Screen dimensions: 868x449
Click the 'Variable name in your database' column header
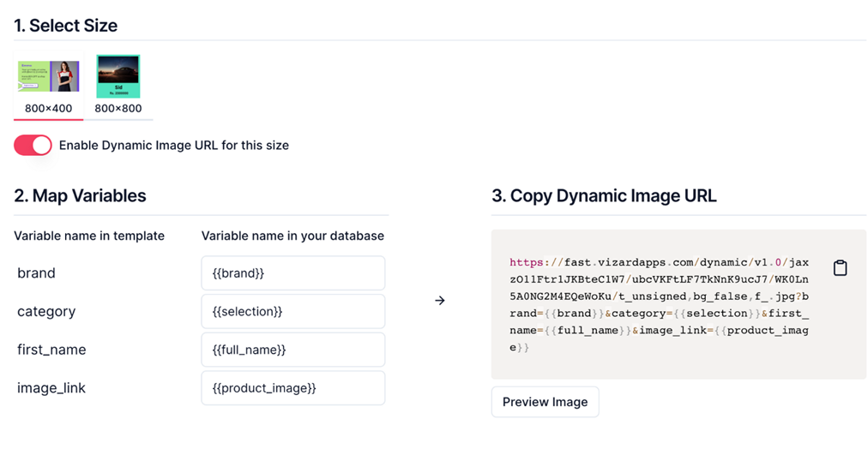[x=292, y=236]
